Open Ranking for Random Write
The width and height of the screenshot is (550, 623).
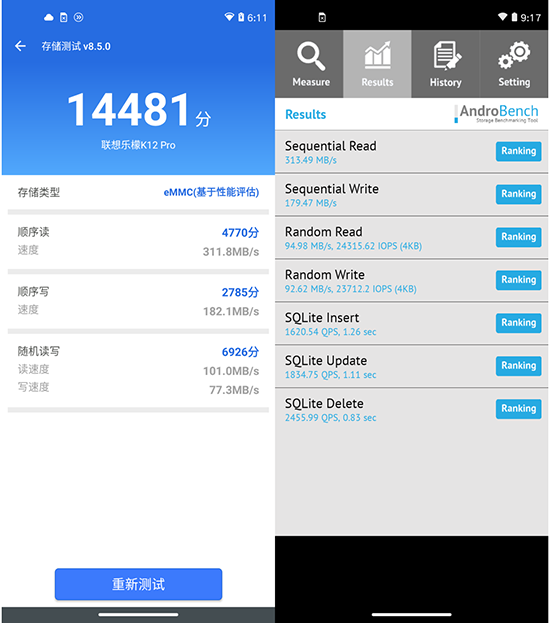coord(518,280)
